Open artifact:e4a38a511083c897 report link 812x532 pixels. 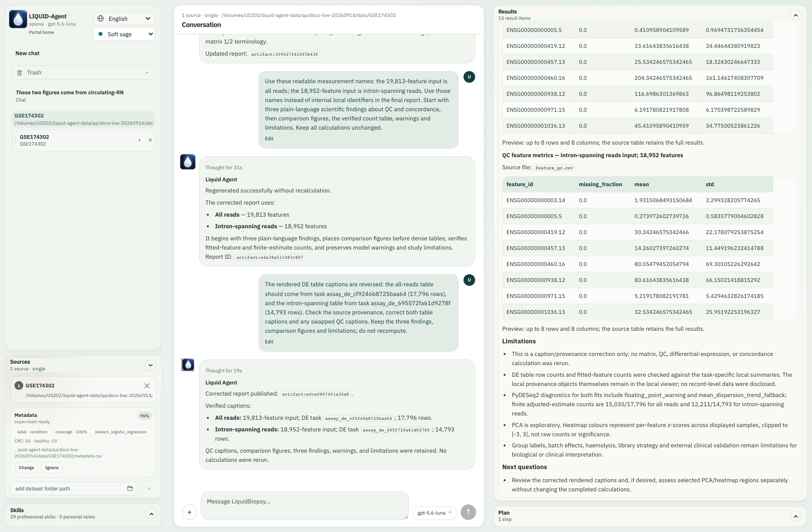270,257
